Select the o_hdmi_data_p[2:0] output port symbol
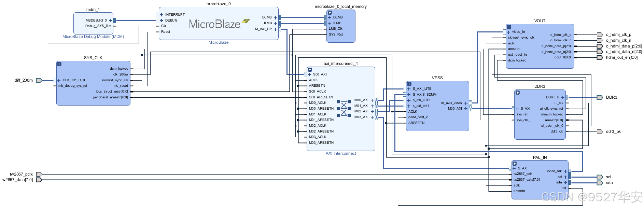644x208 pixels. (x=600, y=46)
